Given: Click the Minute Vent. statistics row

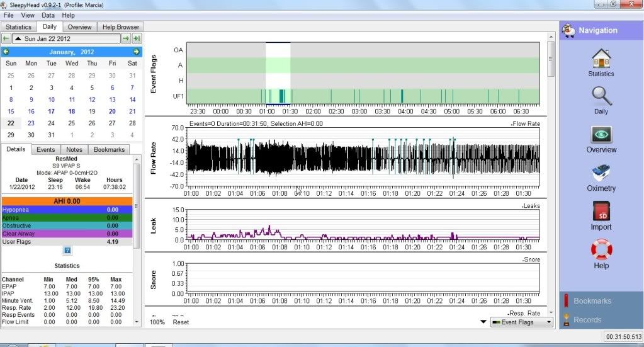Looking at the screenshot, I should coord(64,300).
